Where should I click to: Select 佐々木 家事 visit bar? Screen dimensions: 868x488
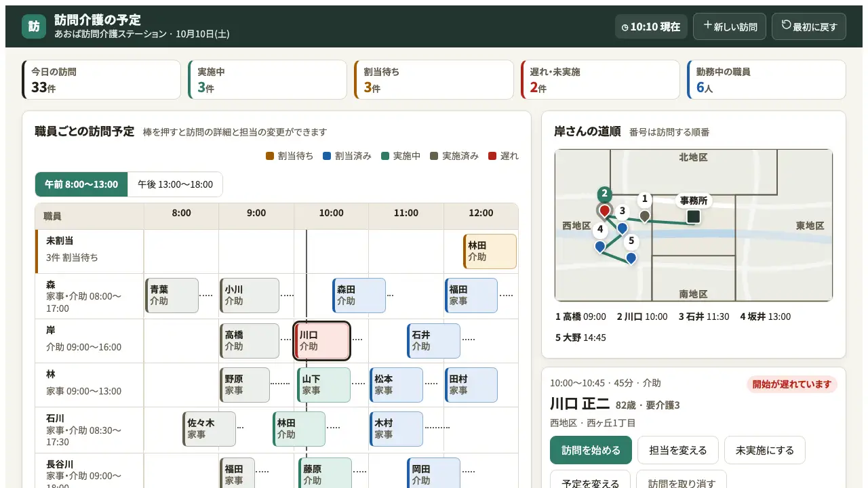[209, 429]
